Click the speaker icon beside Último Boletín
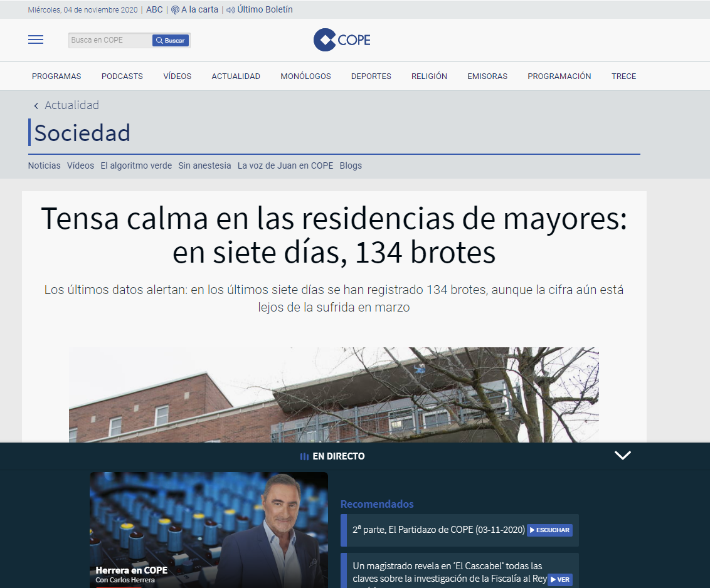710x588 pixels. [x=230, y=10]
